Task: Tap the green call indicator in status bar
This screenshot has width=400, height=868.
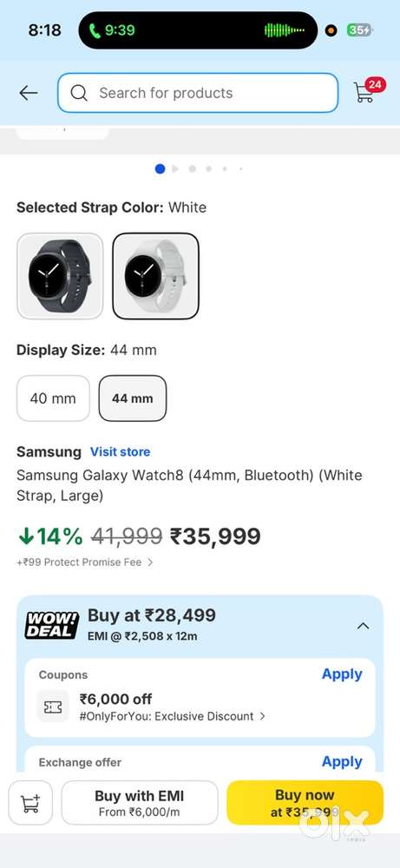Action: (x=112, y=30)
